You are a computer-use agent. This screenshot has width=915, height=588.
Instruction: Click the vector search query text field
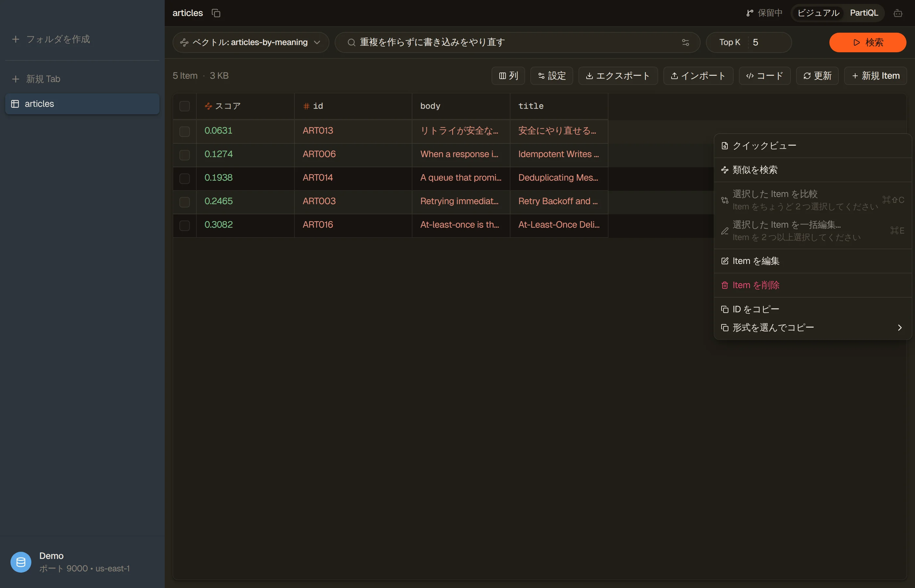517,42
